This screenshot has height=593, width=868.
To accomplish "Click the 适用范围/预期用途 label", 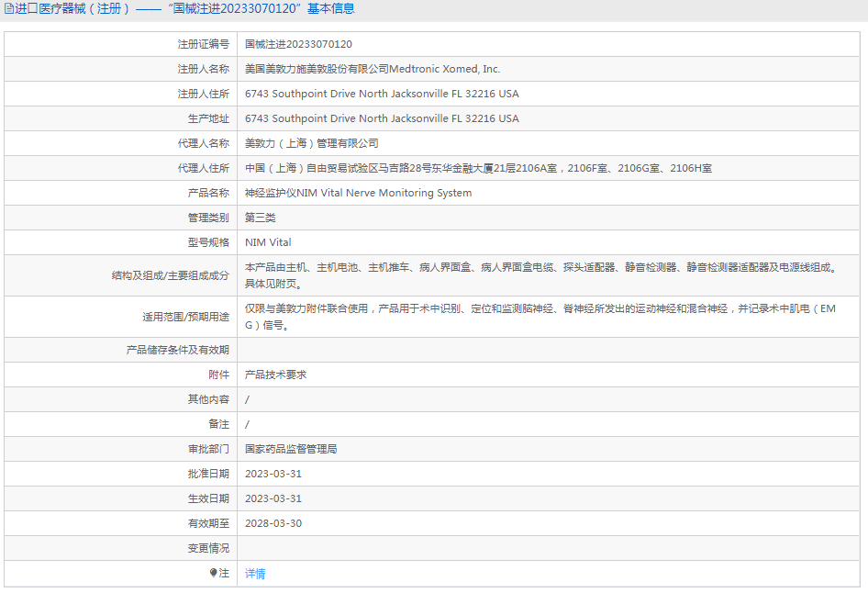I will click(185, 317).
